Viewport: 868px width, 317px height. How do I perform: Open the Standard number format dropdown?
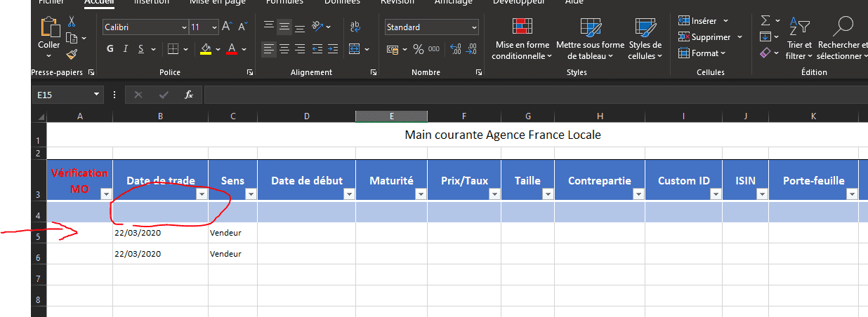[x=475, y=27]
